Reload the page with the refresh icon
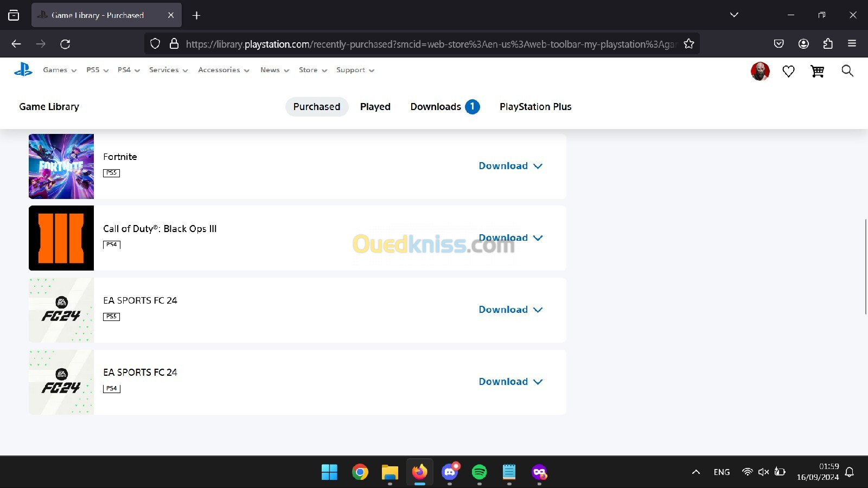Viewport: 868px width, 488px height. click(65, 44)
